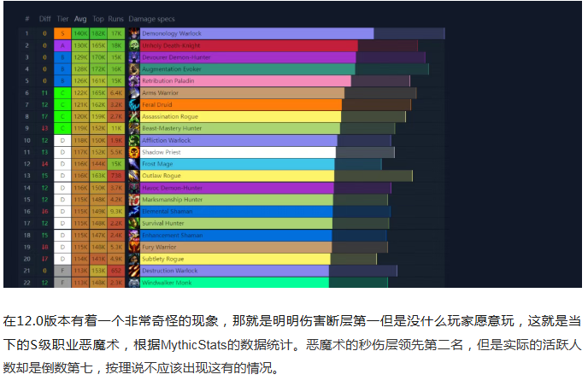Click the Elemental Shaman spec icon
The width and height of the screenshot is (588, 392).
[134, 211]
